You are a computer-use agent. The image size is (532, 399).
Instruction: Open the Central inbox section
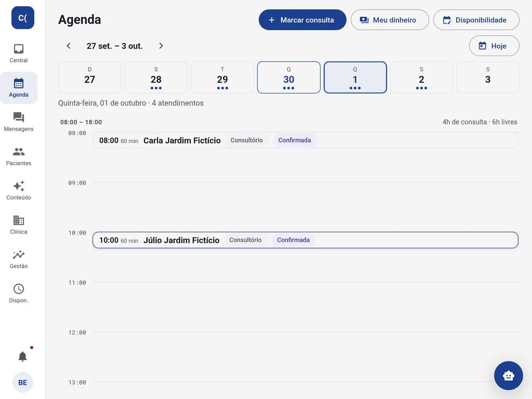pyautogui.click(x=19, y=54)
